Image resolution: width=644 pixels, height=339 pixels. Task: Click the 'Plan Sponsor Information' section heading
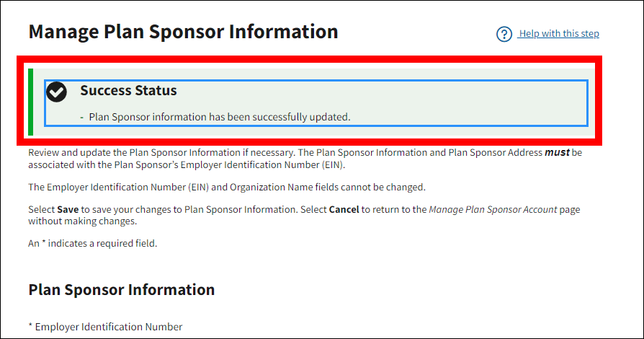[x=121, y=289]
